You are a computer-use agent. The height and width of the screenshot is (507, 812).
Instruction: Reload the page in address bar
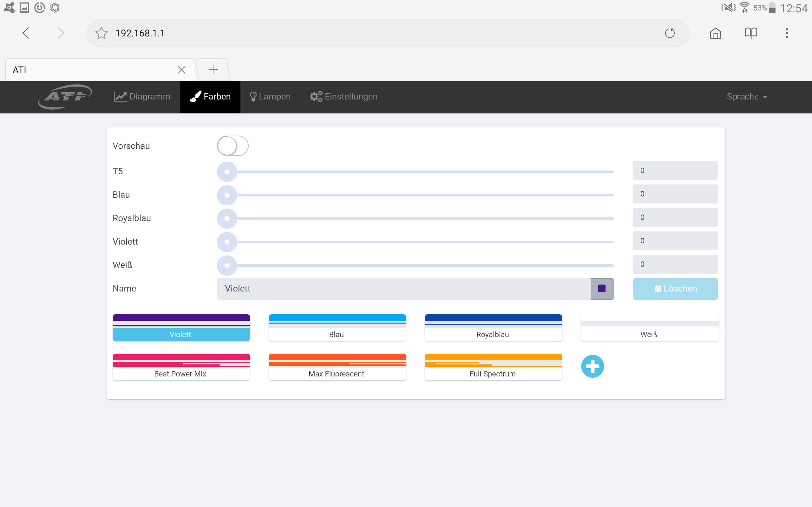pyautogui.click(x=670, y=33)
